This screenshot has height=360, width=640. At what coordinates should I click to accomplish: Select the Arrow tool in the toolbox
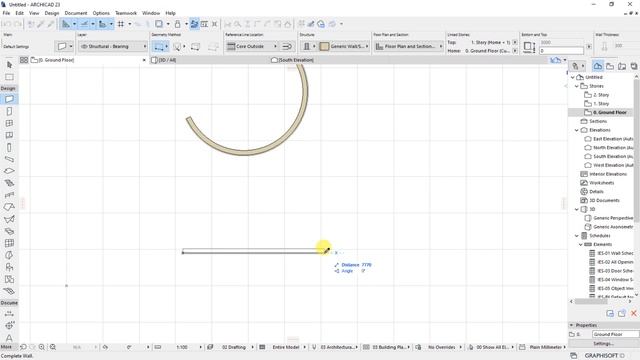pos(9,64)
